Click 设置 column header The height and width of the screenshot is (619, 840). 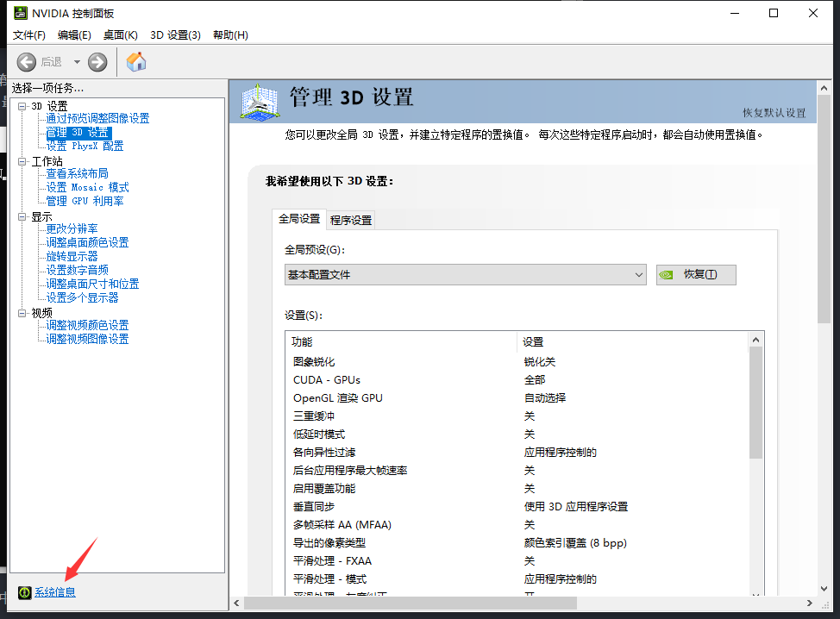pos(632,341)
